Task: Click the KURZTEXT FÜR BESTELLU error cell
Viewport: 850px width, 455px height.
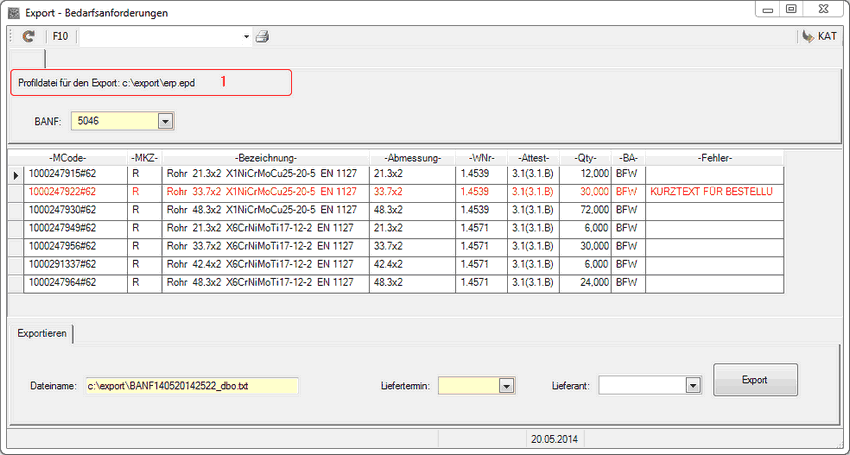Action: pos(713,192)
